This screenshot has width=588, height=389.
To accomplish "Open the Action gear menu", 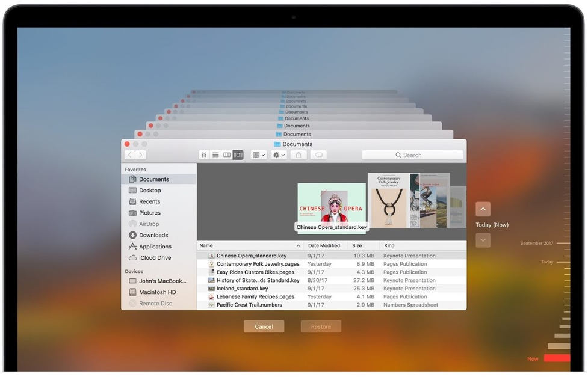I will 277,155.
